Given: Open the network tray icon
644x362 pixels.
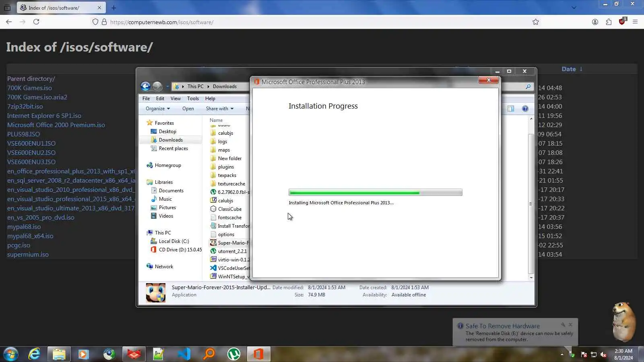Looking at the screenshot, I should click(593, 354).
